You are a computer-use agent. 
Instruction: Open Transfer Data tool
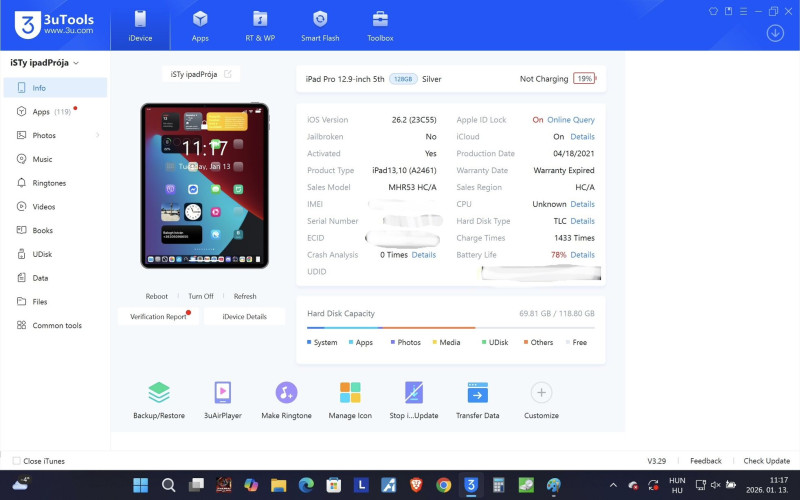(x=478, y=401)
